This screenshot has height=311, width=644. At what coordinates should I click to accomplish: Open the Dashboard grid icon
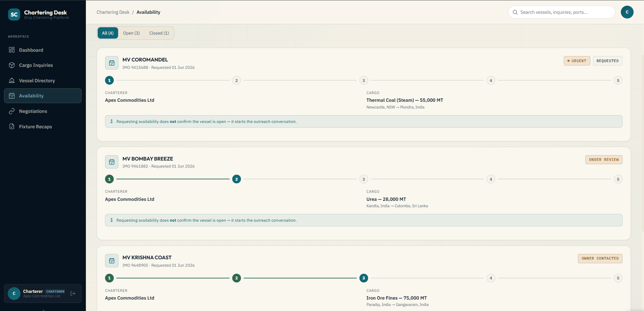point(12,50)
